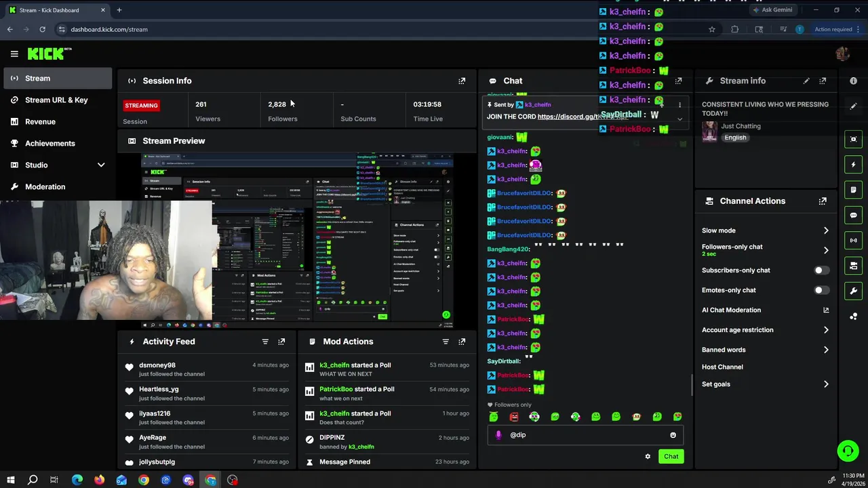
Task: Open Stream URL & Key page
Action: [x=58, y=100]
